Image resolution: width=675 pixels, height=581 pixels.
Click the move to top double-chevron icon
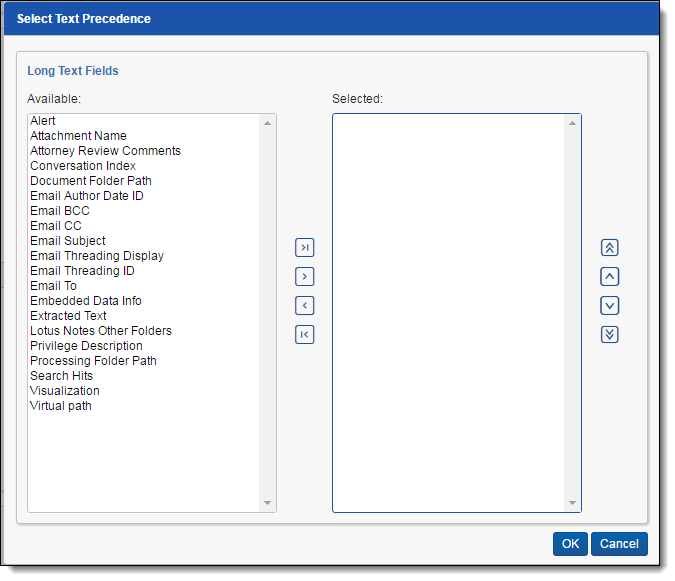tap(610, 248)
